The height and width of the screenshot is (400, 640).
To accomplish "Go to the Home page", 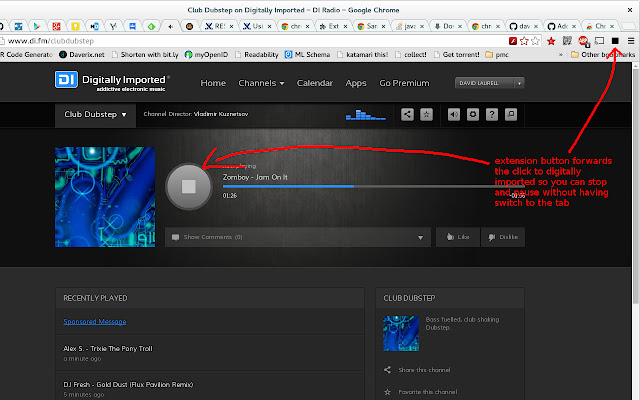I will click(x=213, y=83).
